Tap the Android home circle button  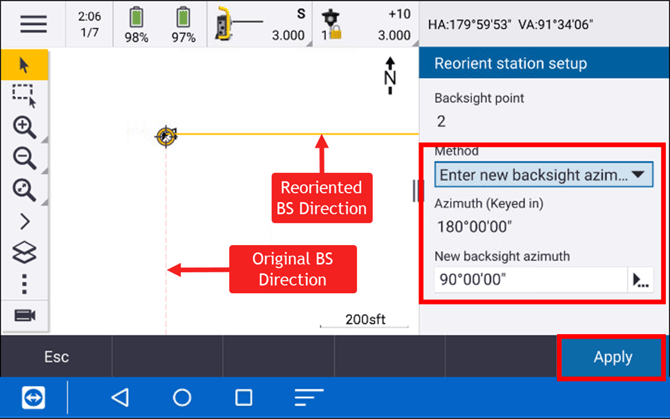(x=182, y=397)
